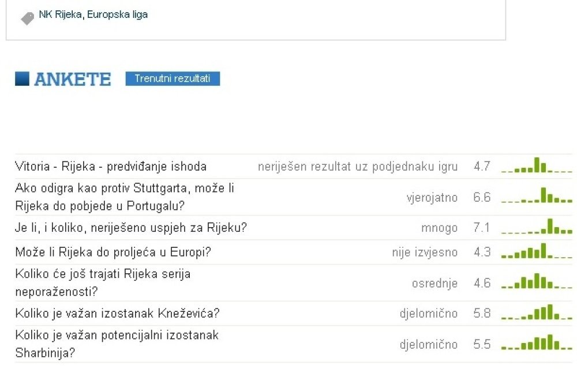
Task: Open poll about Rijeka serija neporaženosti
Action: 103,282
